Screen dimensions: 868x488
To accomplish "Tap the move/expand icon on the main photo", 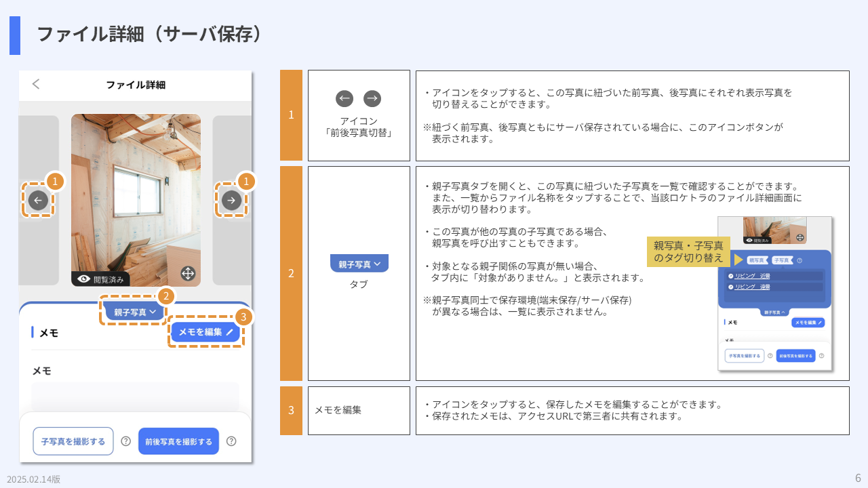I will point(188,273).
